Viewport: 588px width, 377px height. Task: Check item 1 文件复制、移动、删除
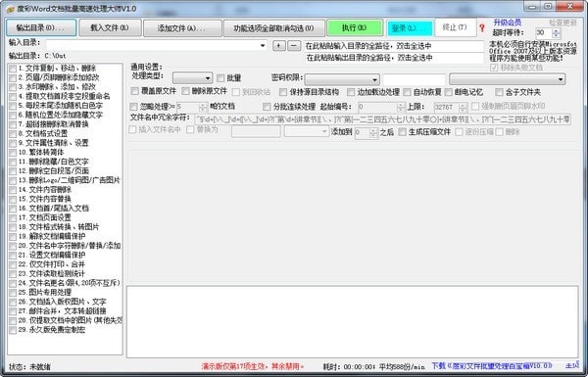point(13,69)
